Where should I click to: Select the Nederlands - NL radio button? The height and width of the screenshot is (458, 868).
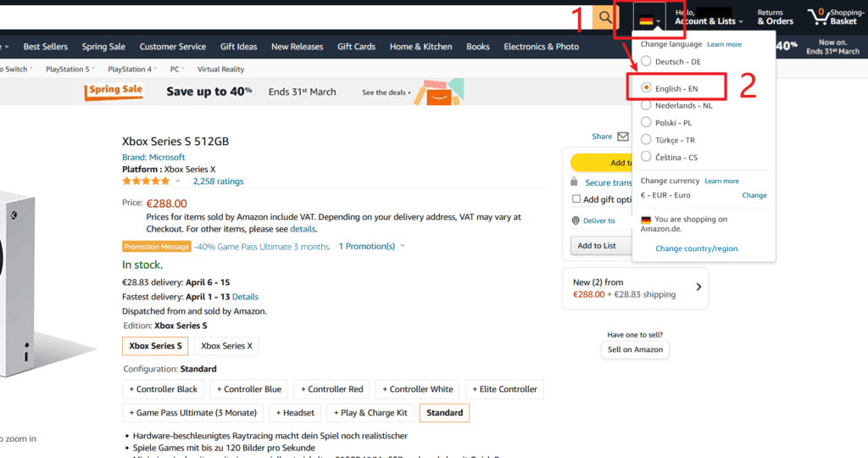[x=647, y=105]
